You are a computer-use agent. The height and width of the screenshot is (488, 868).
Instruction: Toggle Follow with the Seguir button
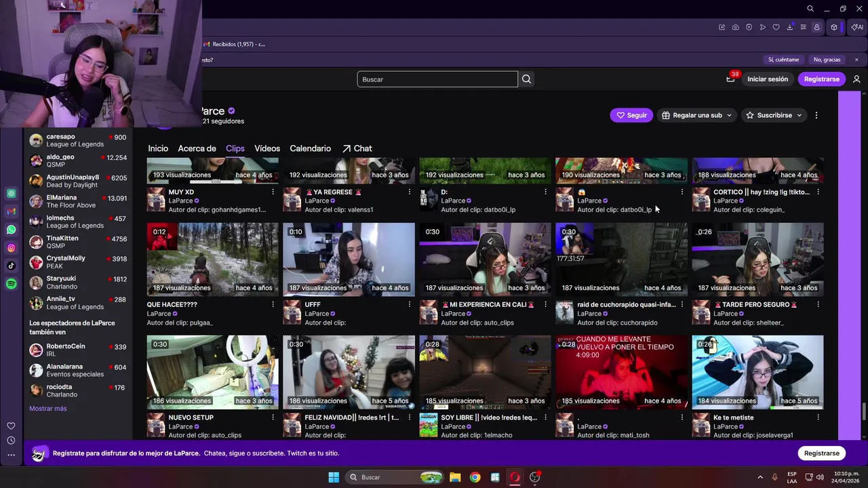[x=631, y=115]
